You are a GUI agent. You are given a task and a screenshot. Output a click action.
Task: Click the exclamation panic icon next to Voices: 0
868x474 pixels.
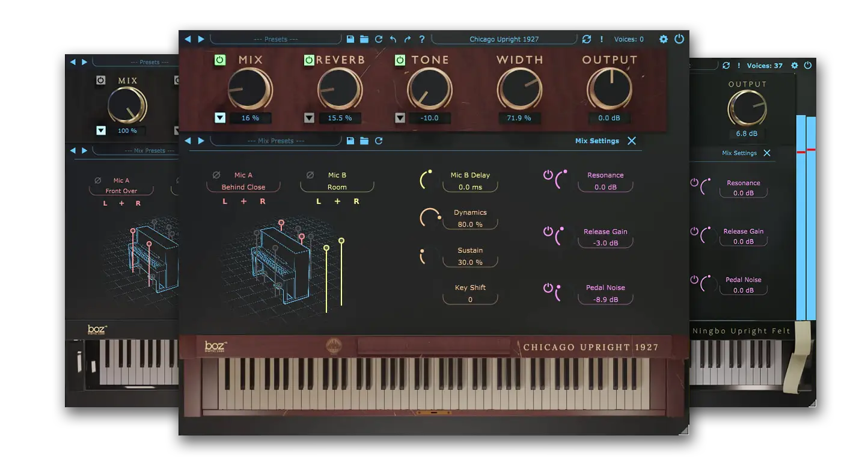tap(602, 39)
